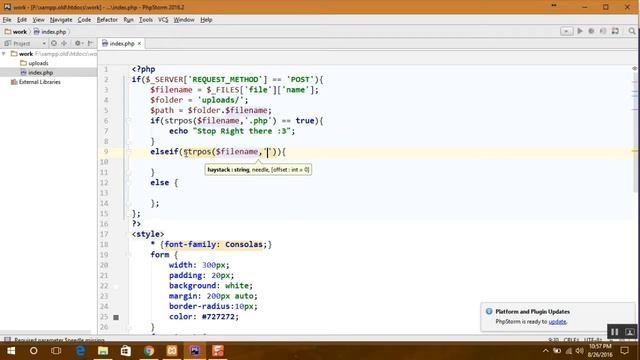Open the Windows Store from taskbar
This screenshot has width=640, height=360.
126,351
